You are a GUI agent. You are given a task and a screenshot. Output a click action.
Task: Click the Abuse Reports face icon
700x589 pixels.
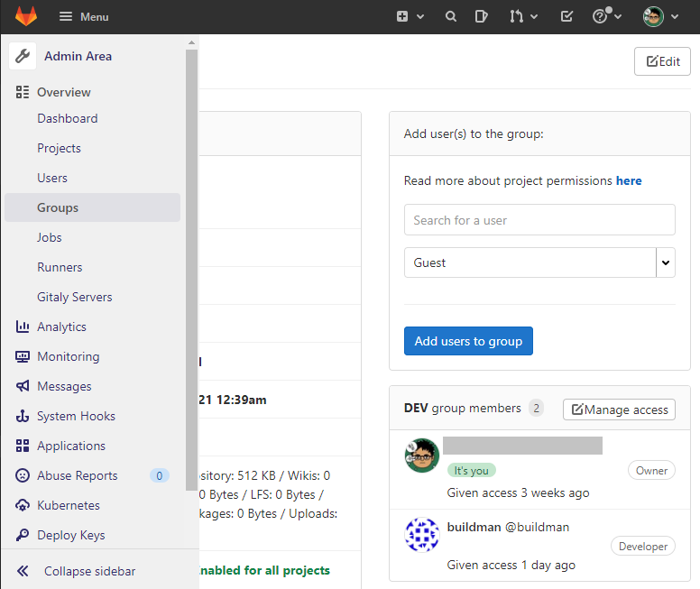23,475
